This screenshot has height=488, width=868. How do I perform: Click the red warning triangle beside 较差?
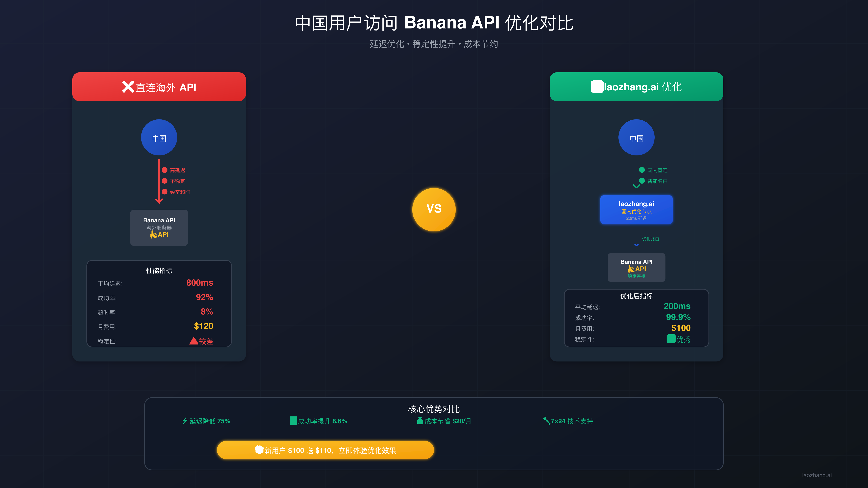point(193,341)
